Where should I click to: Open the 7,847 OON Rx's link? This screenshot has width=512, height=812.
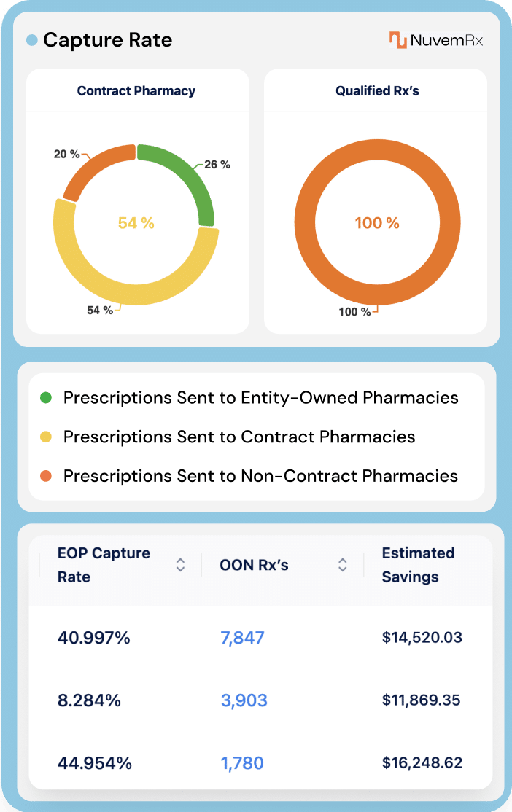click(244, 637)
